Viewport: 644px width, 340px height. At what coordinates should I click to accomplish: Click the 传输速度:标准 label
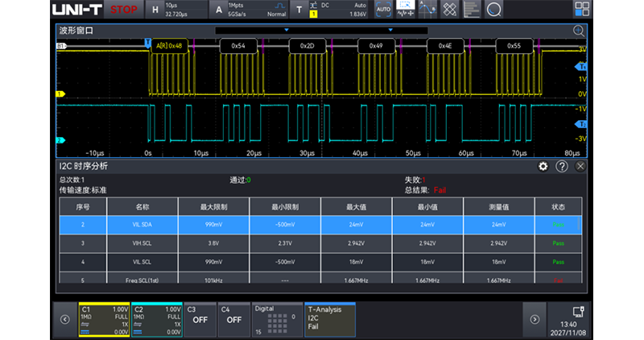pyautogui.click(x=83, y=190)
